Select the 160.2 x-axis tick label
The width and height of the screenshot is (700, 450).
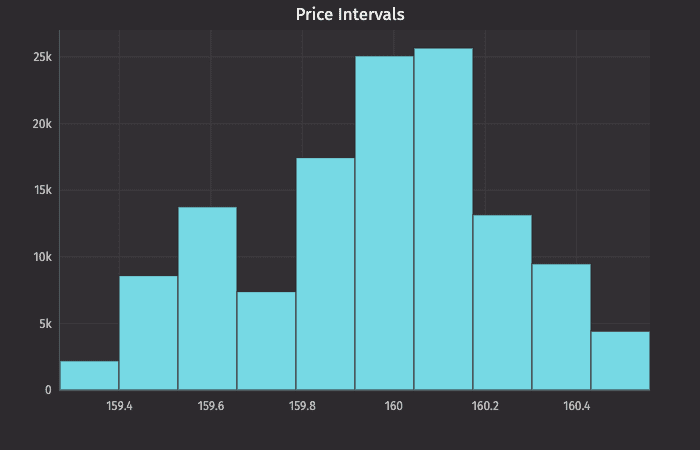coord(485,406)
